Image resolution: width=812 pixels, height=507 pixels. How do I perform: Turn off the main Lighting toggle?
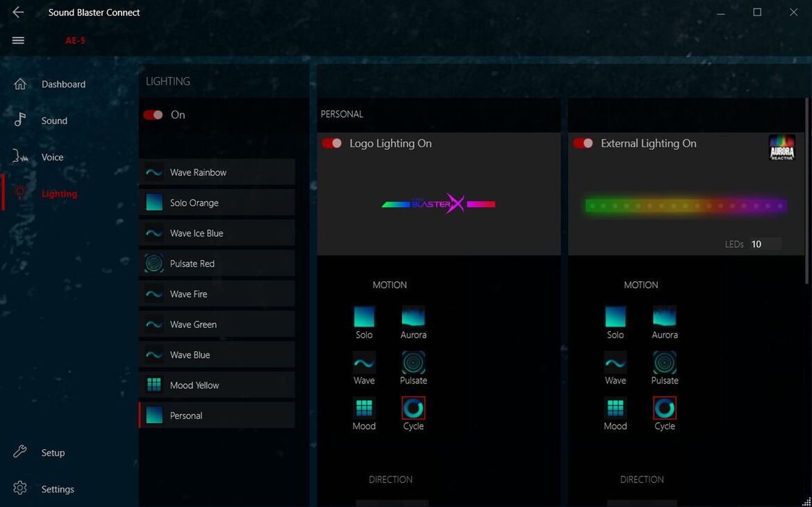click(154, 115)
